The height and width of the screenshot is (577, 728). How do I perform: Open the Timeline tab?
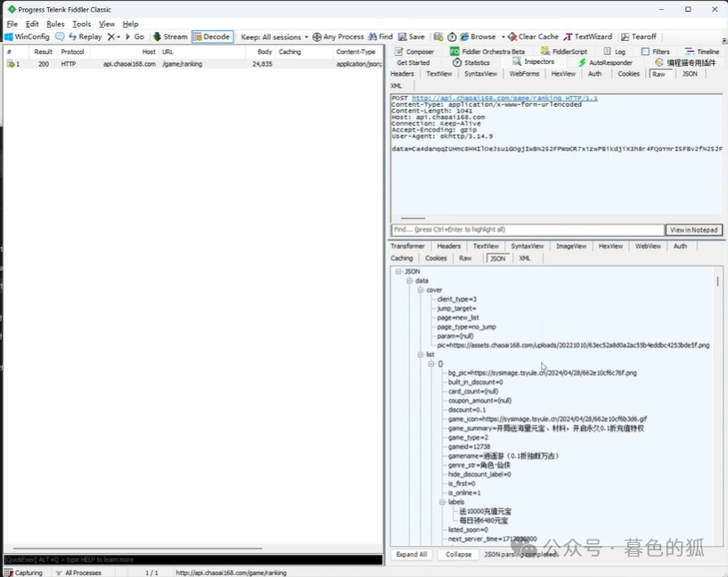point(701,52)
